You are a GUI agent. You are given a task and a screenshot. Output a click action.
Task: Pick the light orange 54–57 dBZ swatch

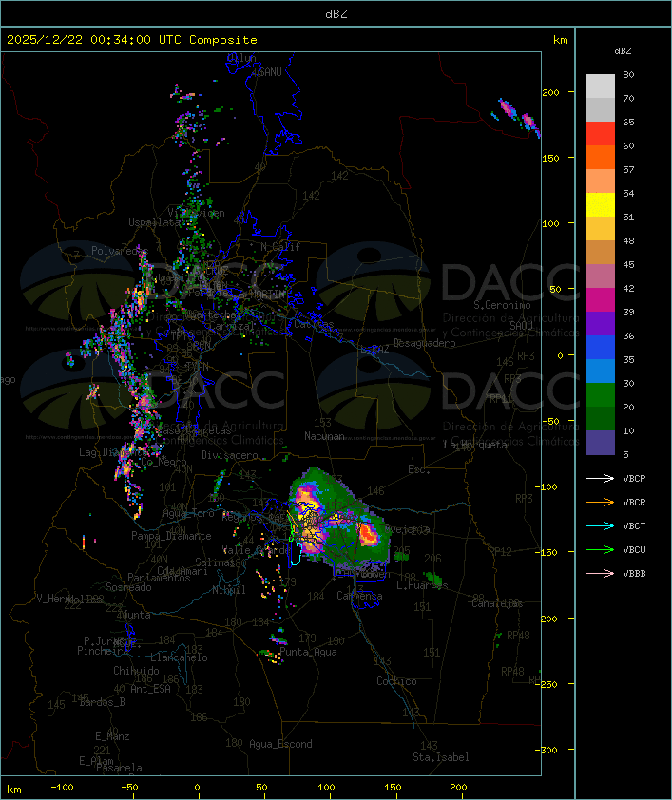coord(600,181)
